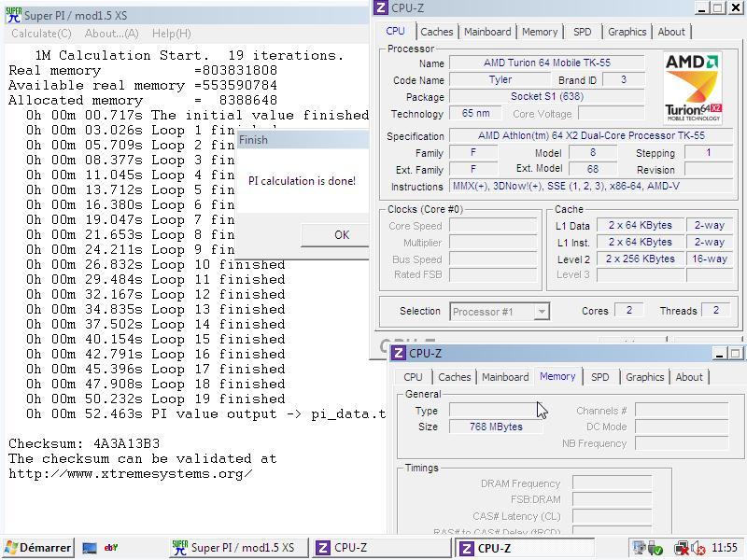Click the 1M Calculation Start line
The image size is (747, 560).
pyautogui.click(x=190, y=56)
